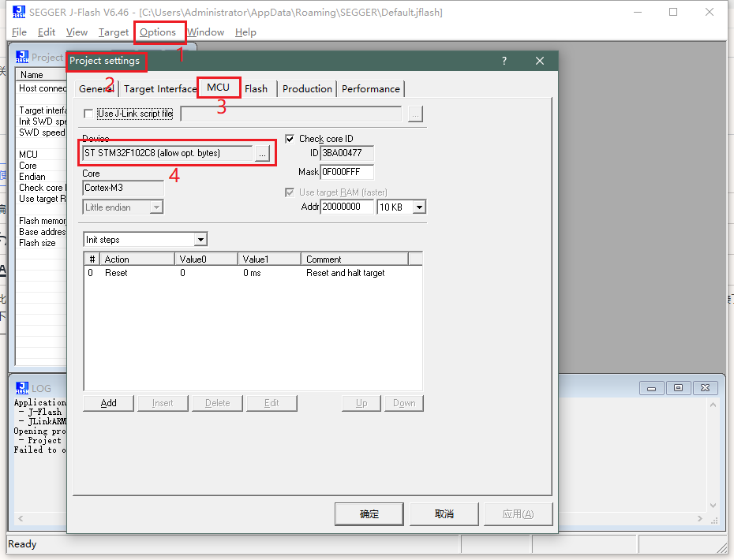Select the Reset row in init steps table

click(253, 273)
